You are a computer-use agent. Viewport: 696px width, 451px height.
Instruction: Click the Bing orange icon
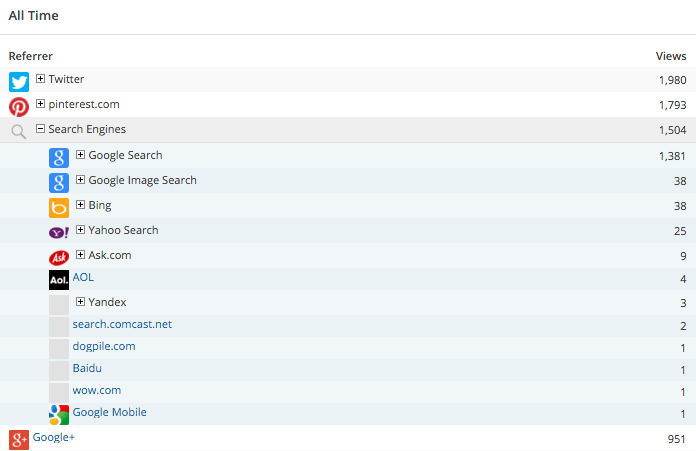(59, 207)
